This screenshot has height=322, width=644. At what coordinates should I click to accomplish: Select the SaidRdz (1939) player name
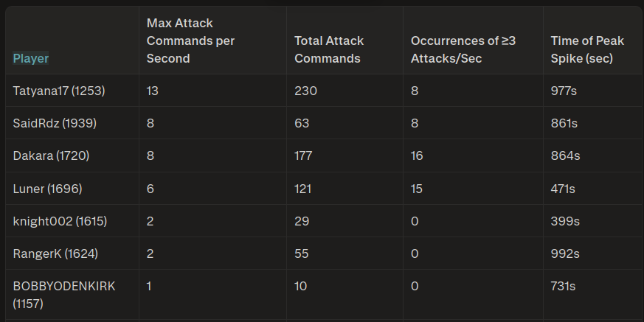pos(55,123)
